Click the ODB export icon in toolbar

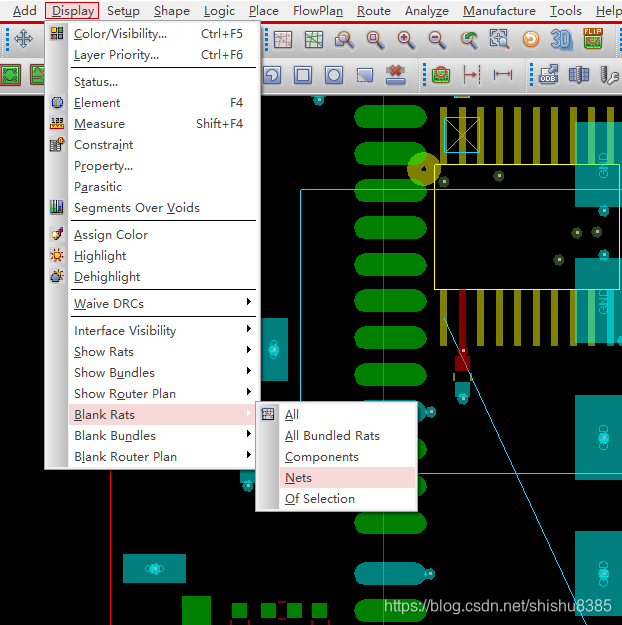(548, 75)
